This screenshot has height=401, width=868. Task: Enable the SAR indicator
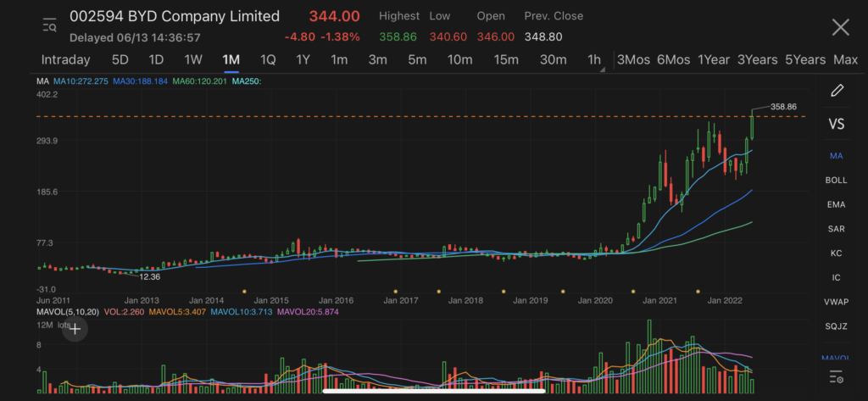click(837, 229)
